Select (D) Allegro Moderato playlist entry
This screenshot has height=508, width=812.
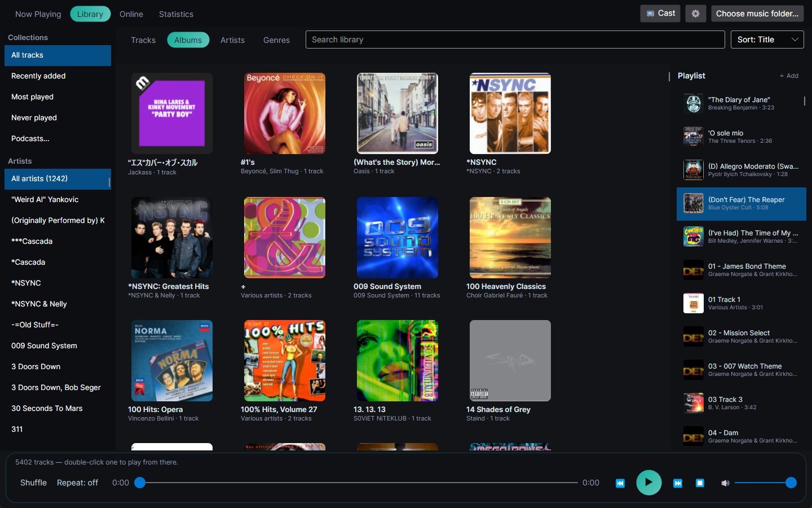(x=741, y=170)
